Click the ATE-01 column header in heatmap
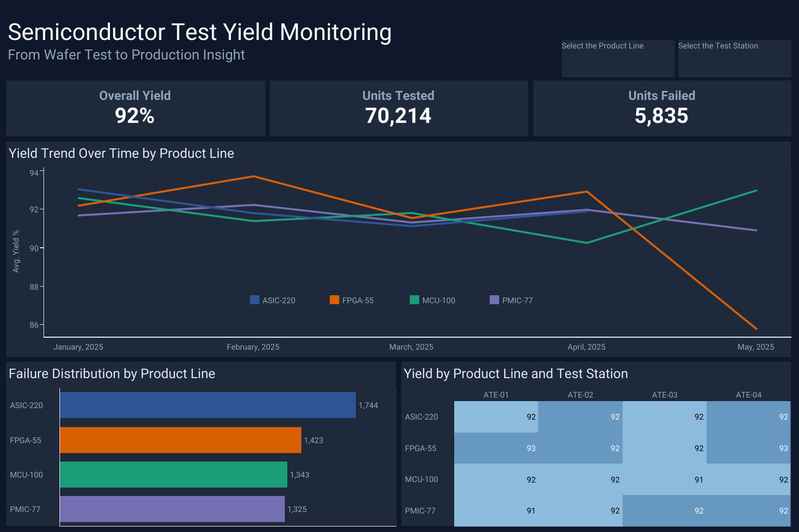 coord(496,395)
